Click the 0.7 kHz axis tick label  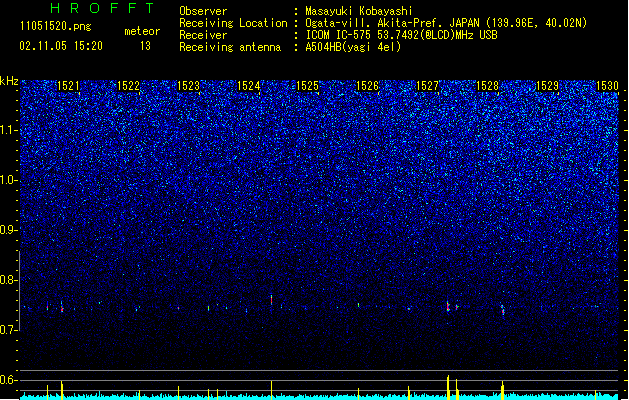click(x=9, y=330)
